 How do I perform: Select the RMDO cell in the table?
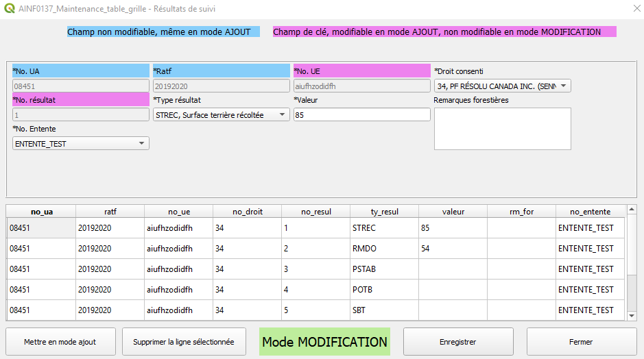coord(385,249)
